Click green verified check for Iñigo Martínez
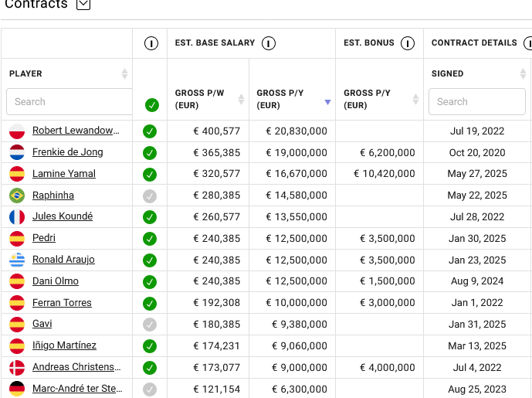The image size is (532, 398). point(150,346)
